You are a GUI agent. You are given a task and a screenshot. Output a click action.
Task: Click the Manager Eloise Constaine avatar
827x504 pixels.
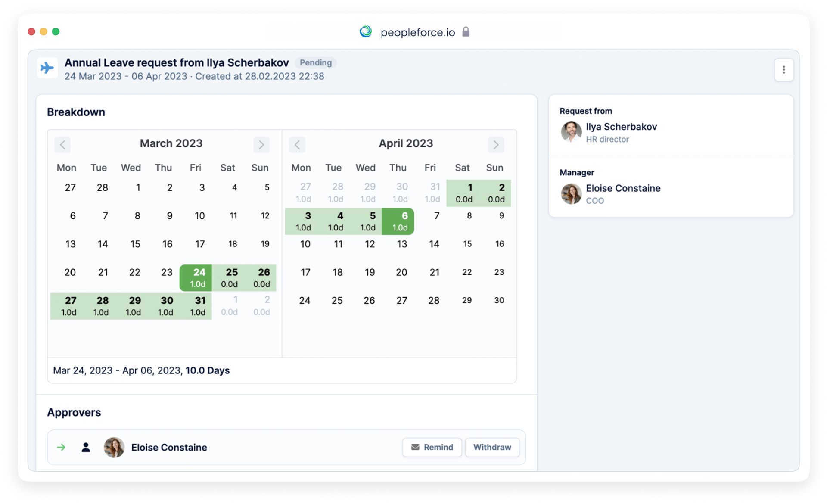coord(571,193)
